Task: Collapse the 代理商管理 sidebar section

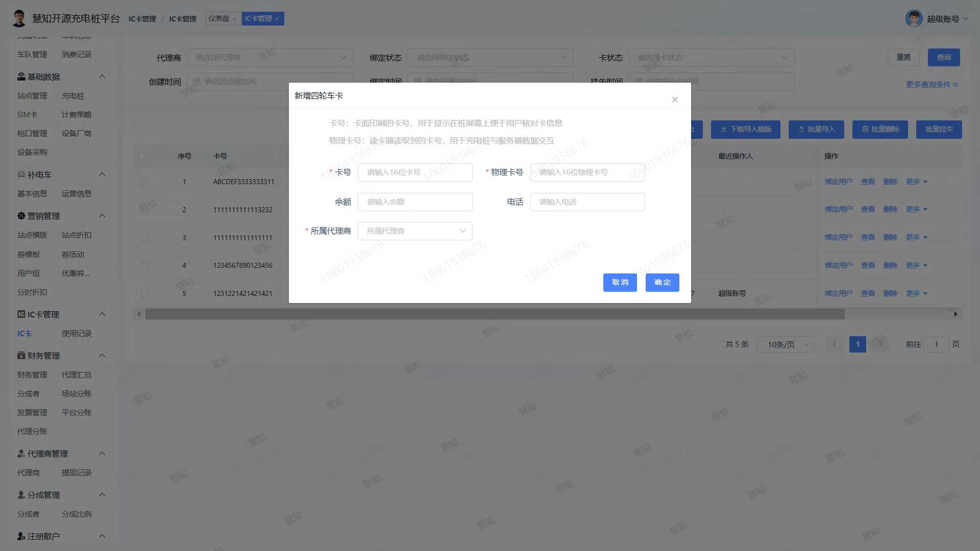Action: coord(102,454)
